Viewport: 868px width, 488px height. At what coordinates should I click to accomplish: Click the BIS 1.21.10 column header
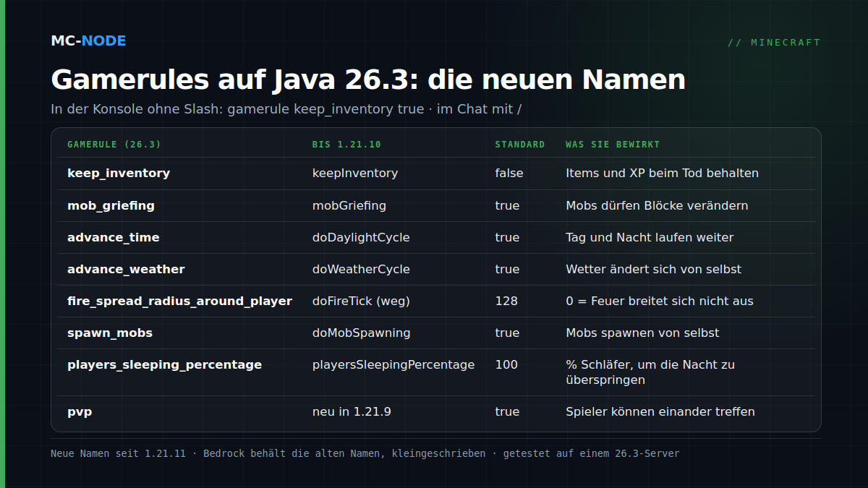tap(346, 145)
